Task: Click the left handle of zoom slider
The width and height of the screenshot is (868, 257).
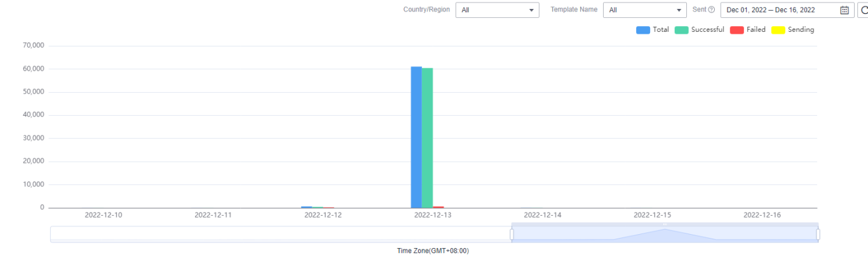Action: tap(512, 234)
